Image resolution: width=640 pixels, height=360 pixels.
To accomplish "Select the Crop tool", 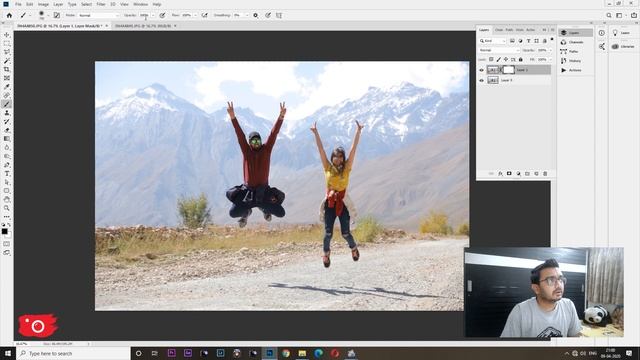I will coord(7,69).
